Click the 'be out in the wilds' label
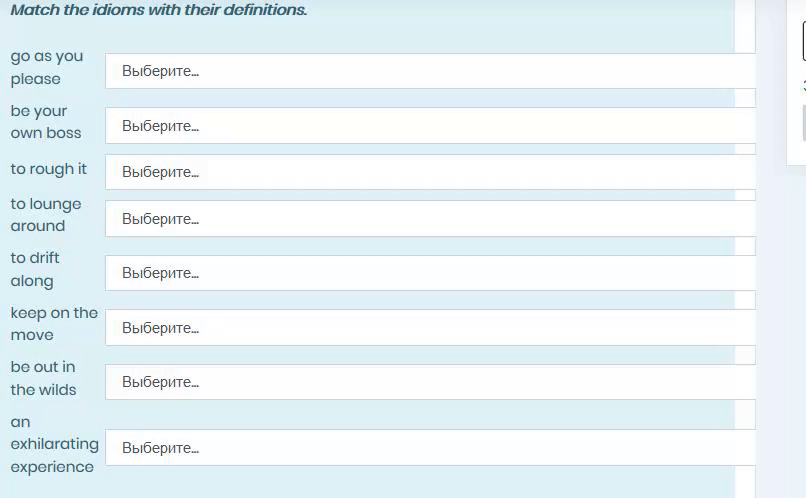Image resolution: width=806 pixels, height=498 pixels. pyautogui.click(x=43, y=378)
